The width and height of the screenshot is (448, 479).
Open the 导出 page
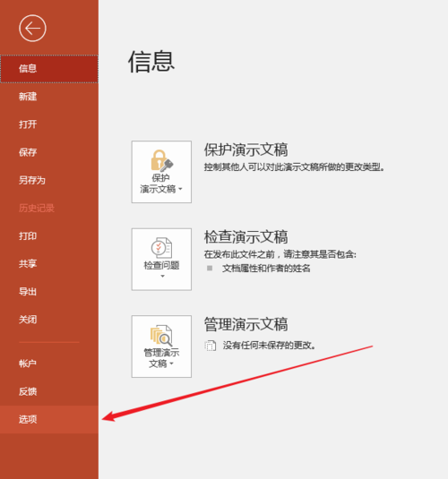pos(49,292)
